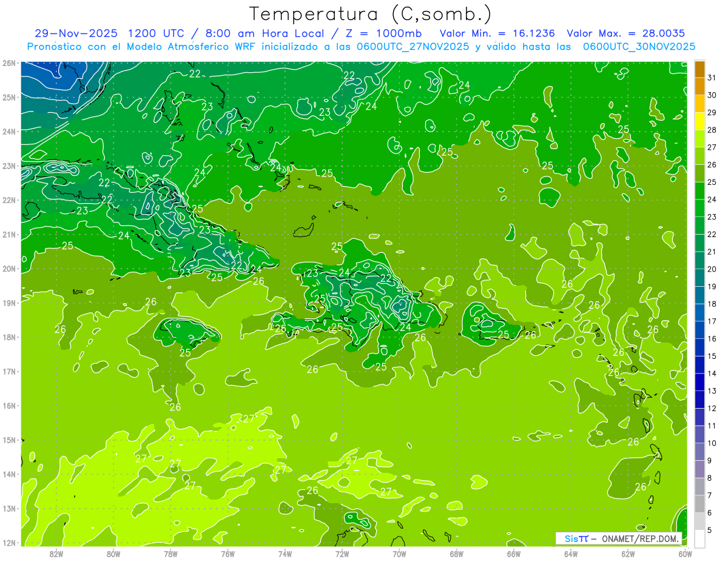
Task: Click the 74W longitude axis label
Action: click(285, 553)
